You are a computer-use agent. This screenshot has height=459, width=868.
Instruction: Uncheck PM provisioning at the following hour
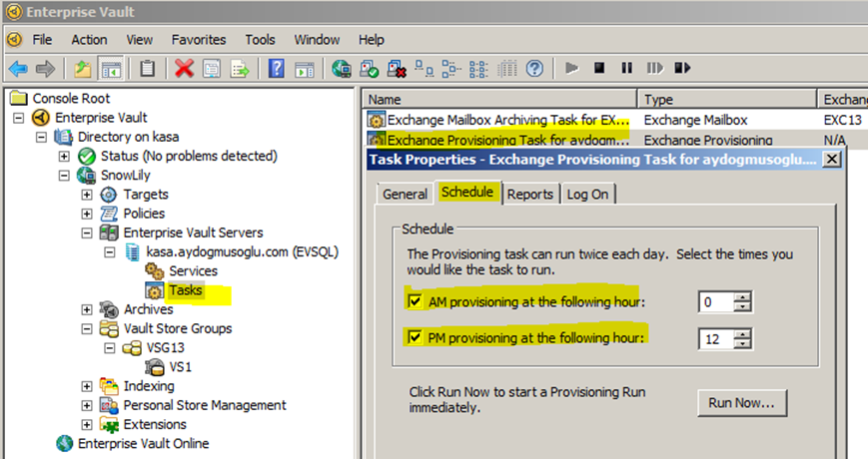click(415, 337)
